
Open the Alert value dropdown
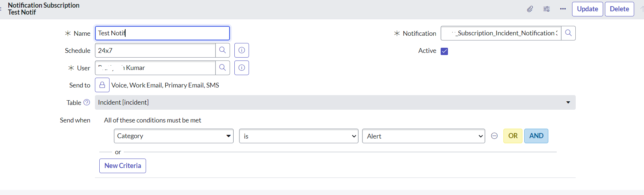[423, 136]
